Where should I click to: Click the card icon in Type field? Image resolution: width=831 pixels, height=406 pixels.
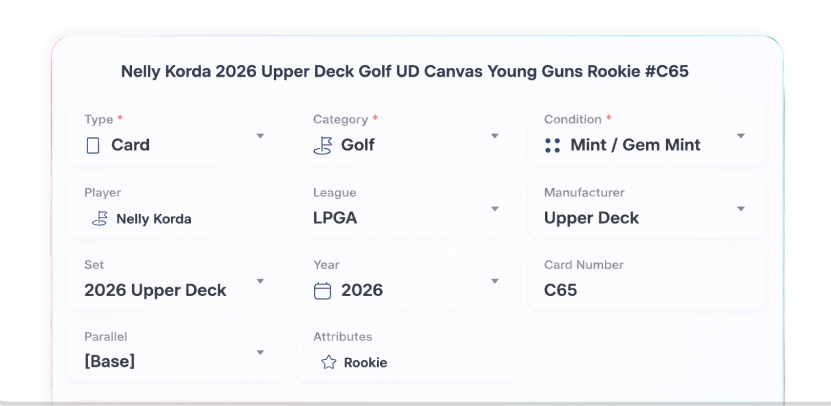point(93,145)
